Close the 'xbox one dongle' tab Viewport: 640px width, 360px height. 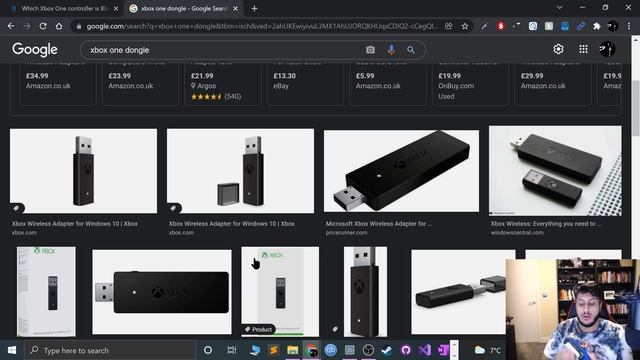[236, 9]
